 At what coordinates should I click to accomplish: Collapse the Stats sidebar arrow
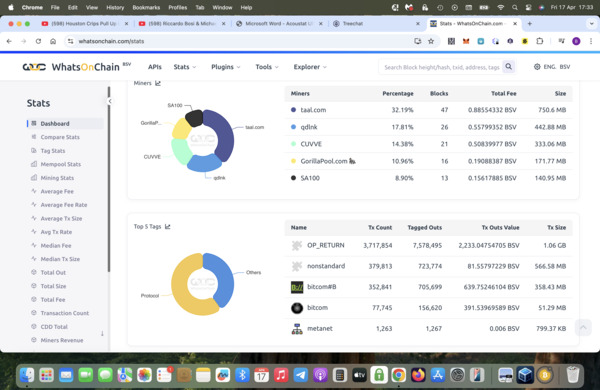110,101
